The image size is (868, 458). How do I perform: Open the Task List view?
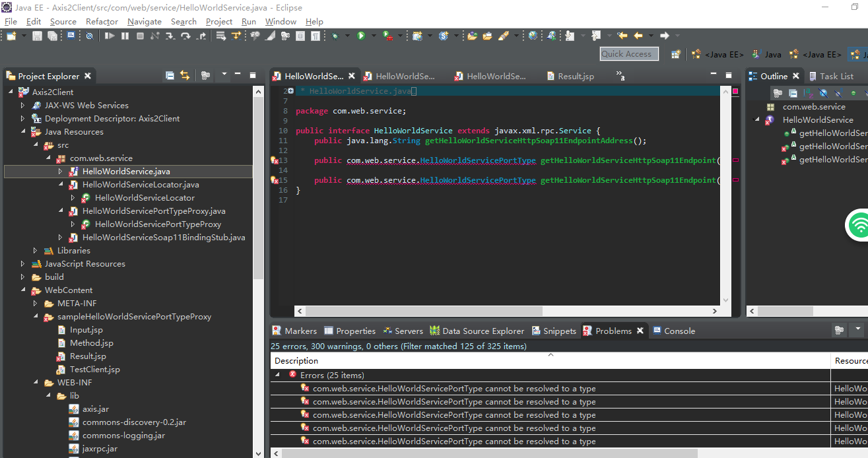[831, 76]
